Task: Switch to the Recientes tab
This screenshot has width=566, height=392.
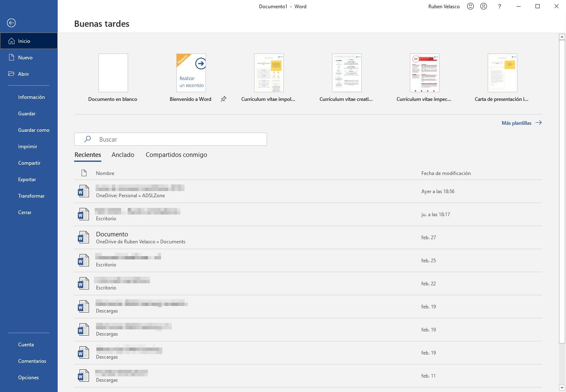Action: [88, 155]
